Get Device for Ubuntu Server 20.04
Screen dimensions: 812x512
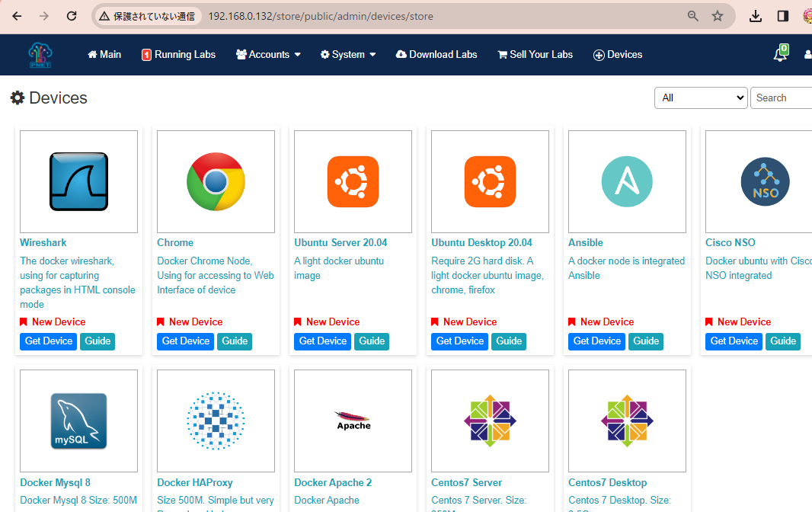pos(323,341)
